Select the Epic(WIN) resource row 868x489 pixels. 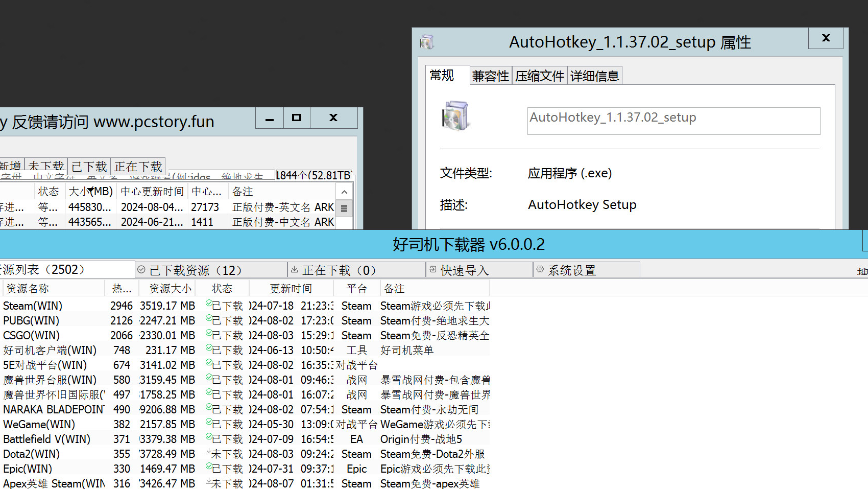(x=245, y=469)
